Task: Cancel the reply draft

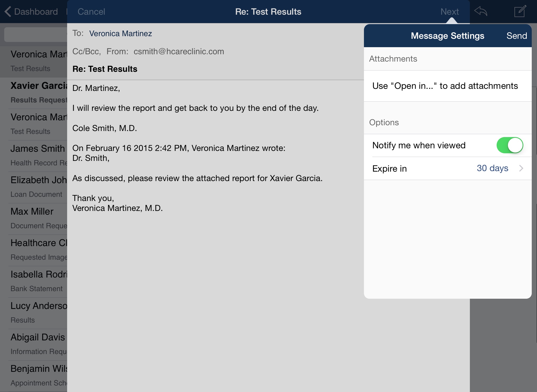Action: click(91, 12)
